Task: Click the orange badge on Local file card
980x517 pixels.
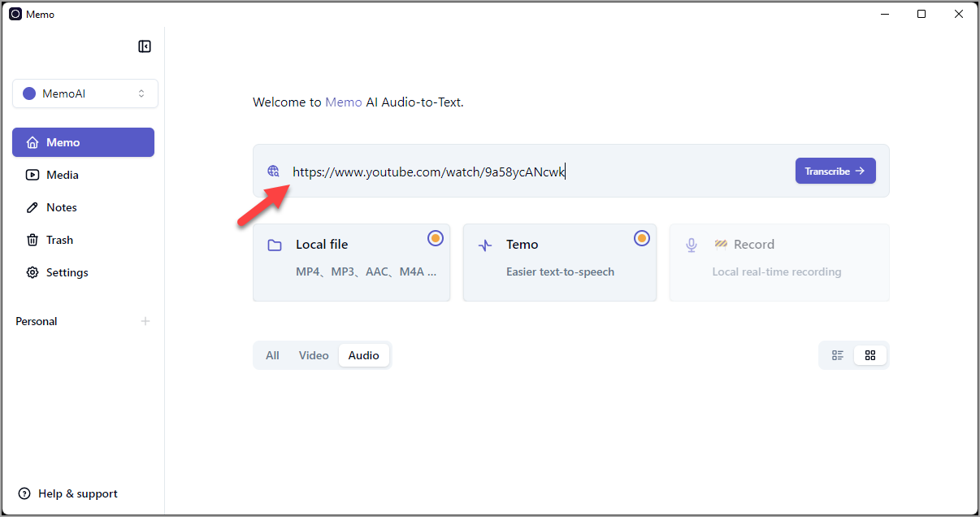Action: pos(436,238)
